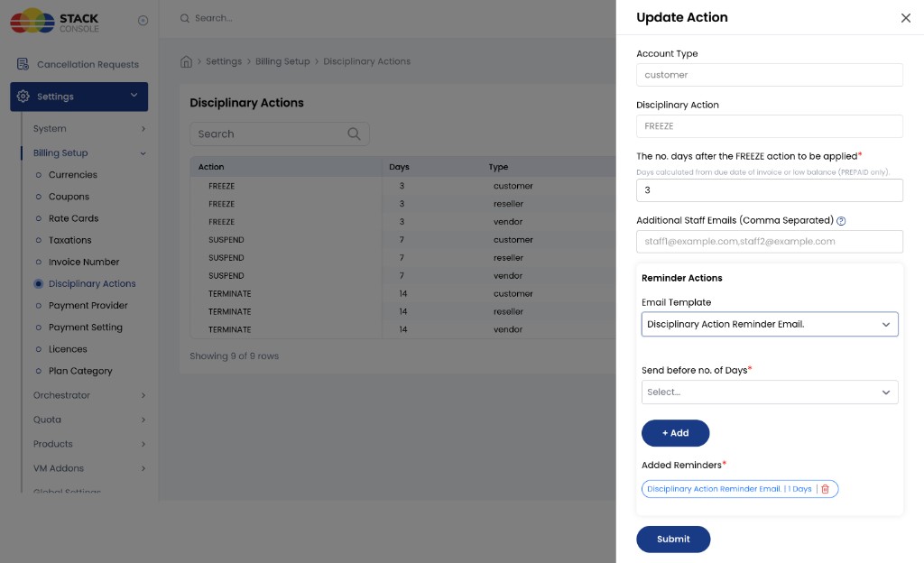Viewport: 924px width, 563px height.
Task: Expand the Quota submenu
Action: 143,420
